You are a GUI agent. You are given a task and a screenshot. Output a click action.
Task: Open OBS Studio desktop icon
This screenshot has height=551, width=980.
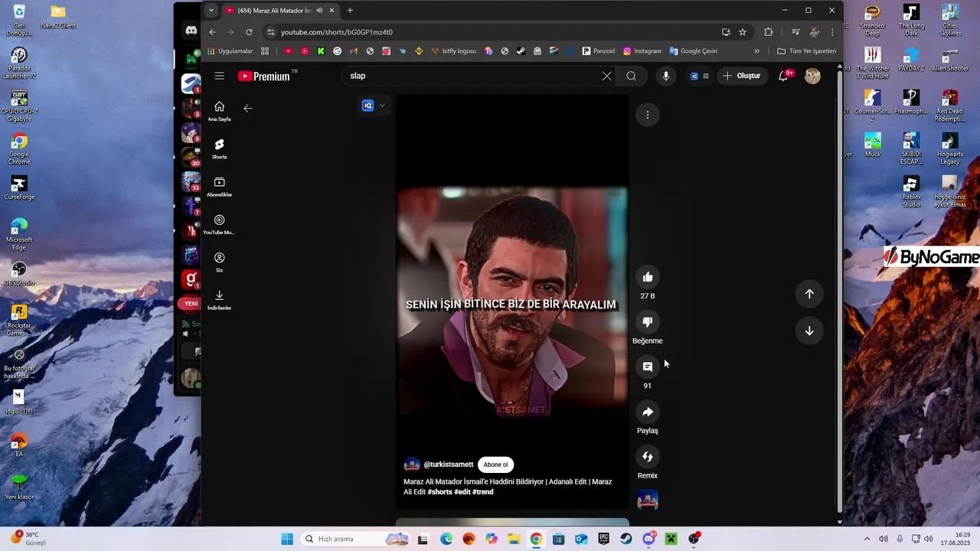tap(19, 274)
